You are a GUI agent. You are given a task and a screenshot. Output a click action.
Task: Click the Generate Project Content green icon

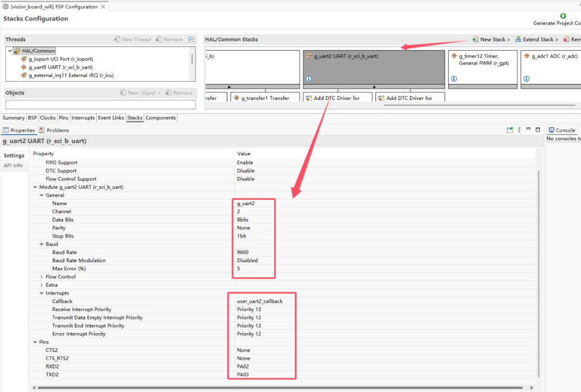pos(563,16)
